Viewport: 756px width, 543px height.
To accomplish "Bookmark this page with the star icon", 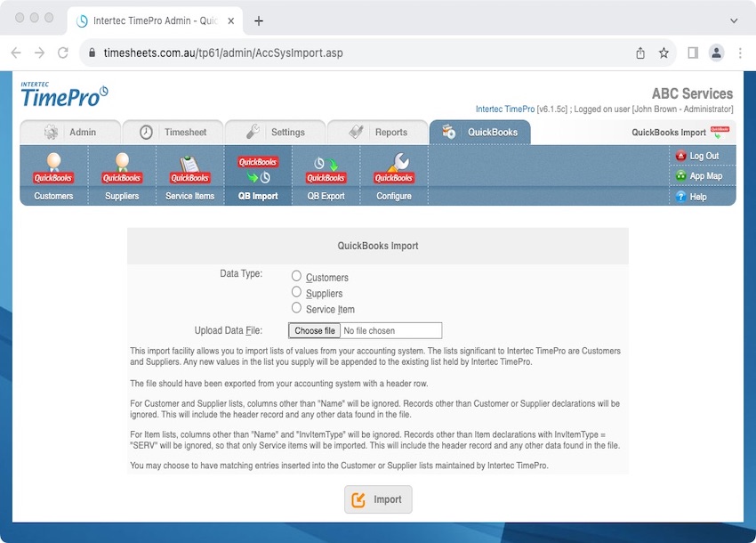I will [x=664, y=53].
